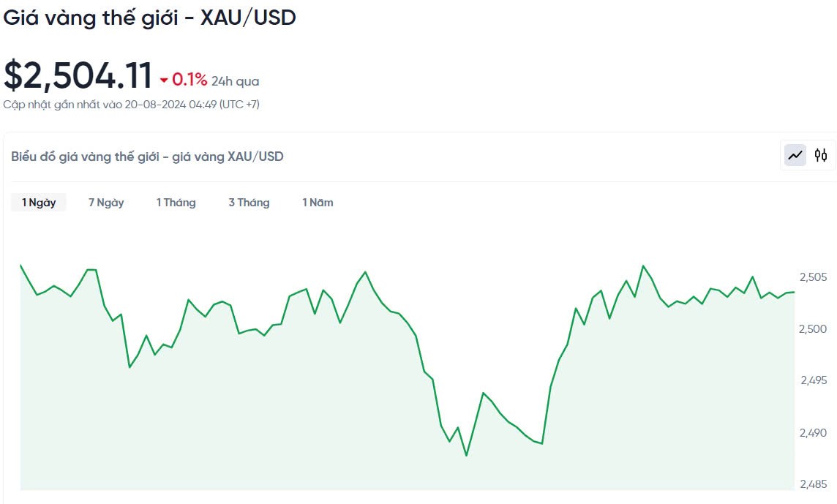Click the lowest dip on the price line
Screen dimensions: 837x504
coord(466,455)
